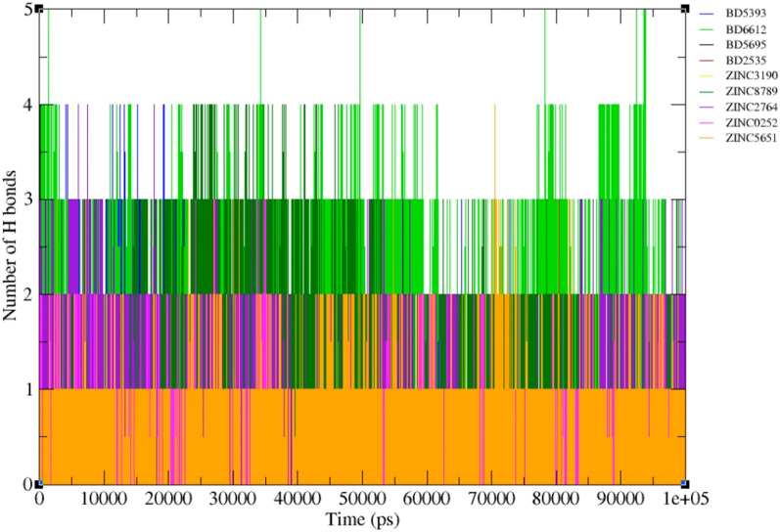Click the orange swatch beside ZINC5651

tap(707, 138)
